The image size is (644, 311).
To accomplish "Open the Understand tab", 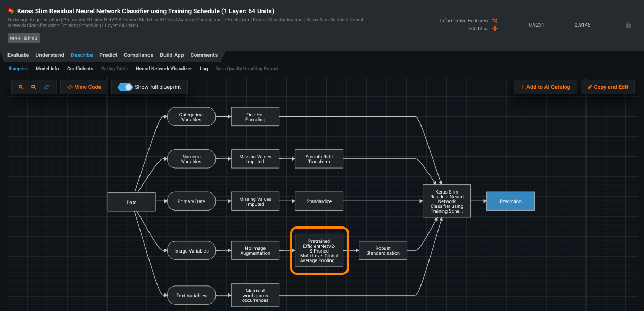I will (x=49, y=55).
